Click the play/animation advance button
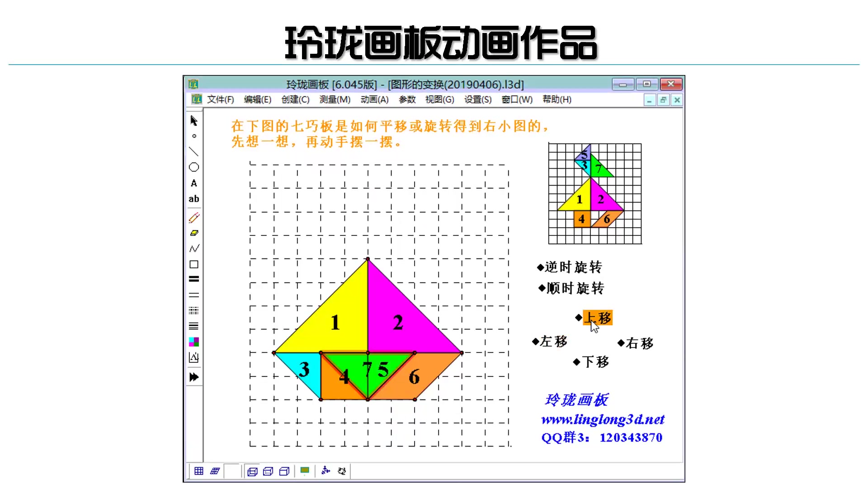This screenshot has width=868, height=488. coord(195,377)
